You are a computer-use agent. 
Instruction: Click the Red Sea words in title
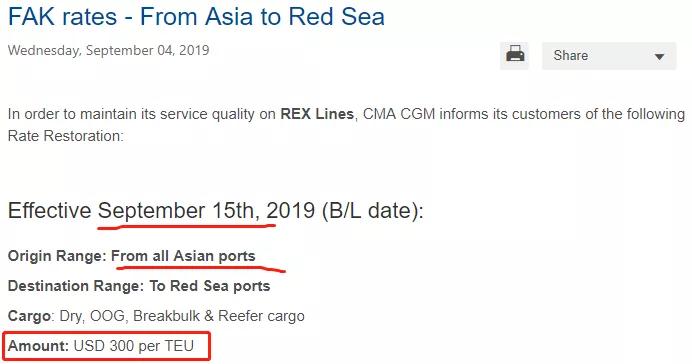(337, 17)
